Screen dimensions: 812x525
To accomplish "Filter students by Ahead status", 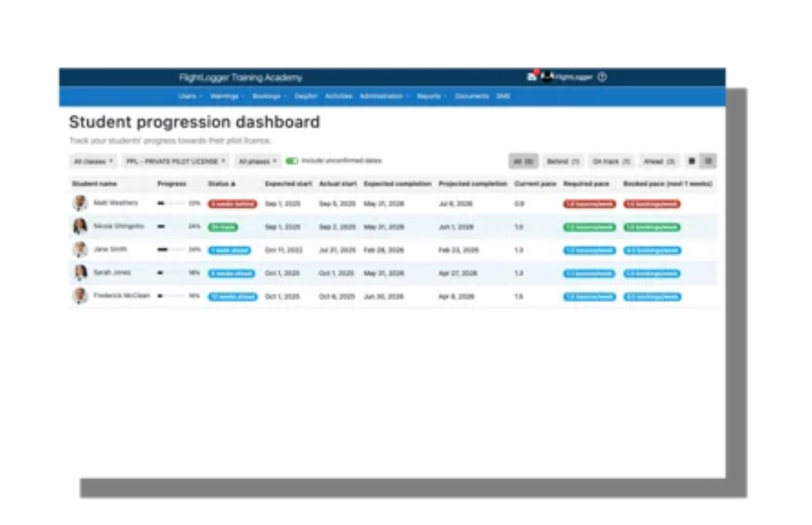I will click(658, 162).
